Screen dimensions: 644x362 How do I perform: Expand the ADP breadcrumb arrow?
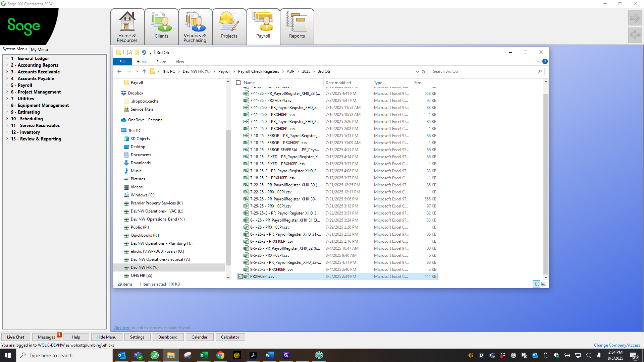pyautogui.click(x=298, y=71)
